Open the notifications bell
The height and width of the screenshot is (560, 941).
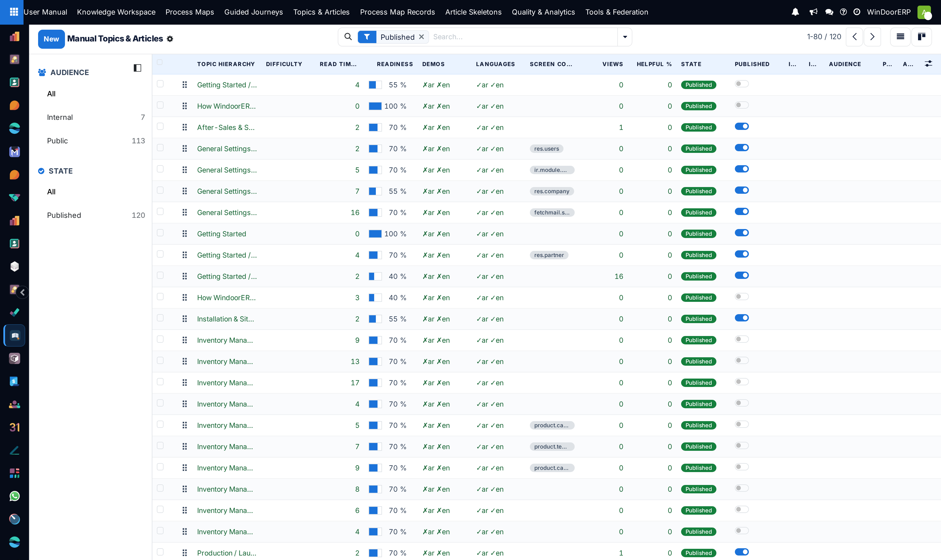795,12
